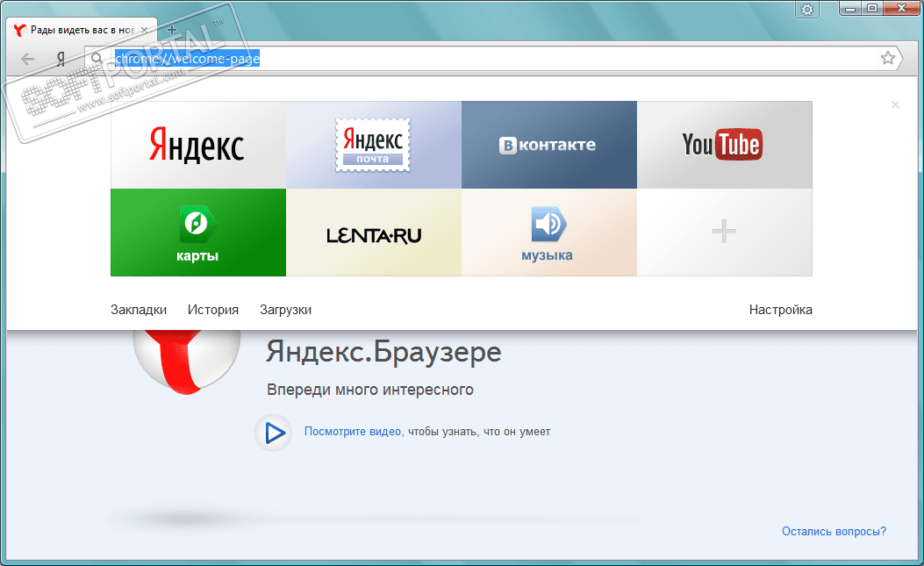The width and height of the screenshot is (924, 566).
Task: Bookmark the page with the star icon
Action: (x=887, y=58)
